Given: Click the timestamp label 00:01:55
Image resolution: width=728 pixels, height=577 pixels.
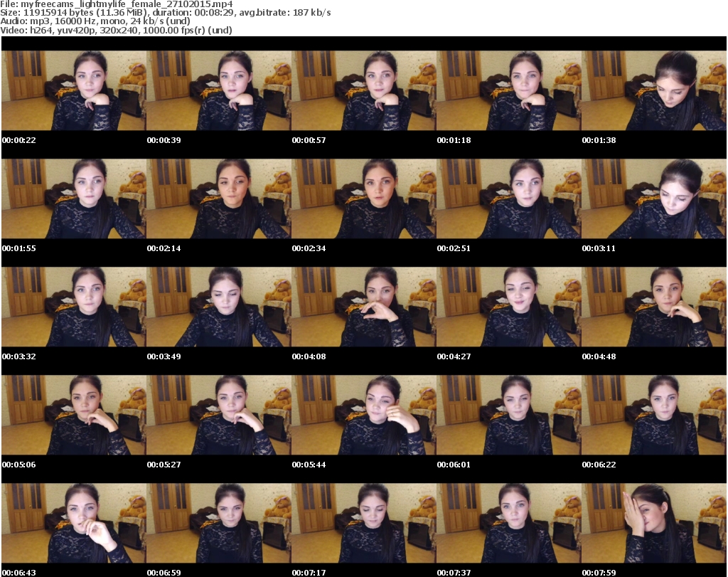Looking at the screenshot, I should coord(19,248).
